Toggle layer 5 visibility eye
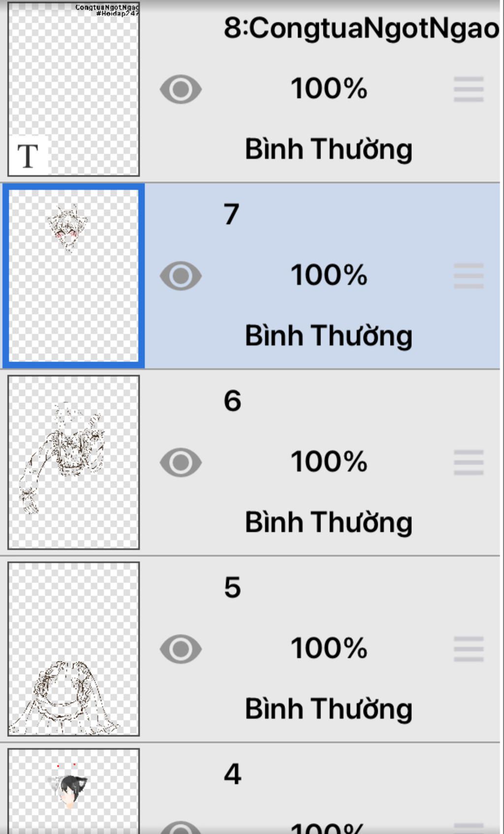504x834 pixels. (181, 649)
